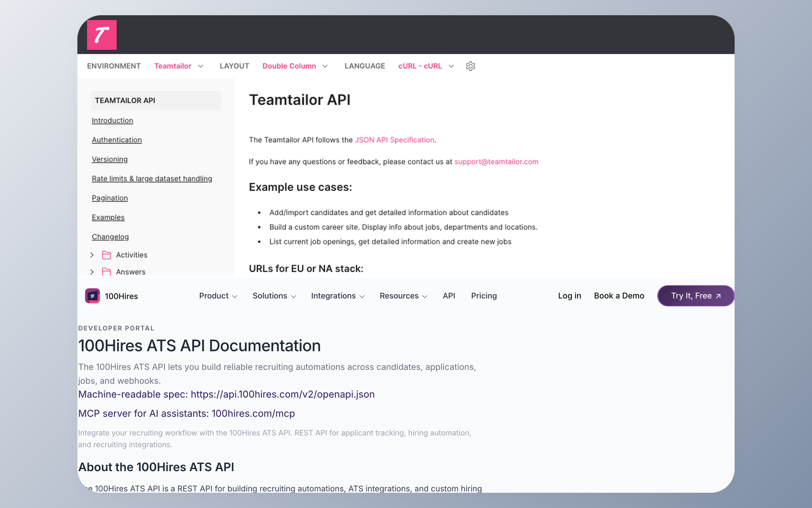This screenshot has height=508, width=812.
Task: Go to API in 100Hires navigation
Action: coord(449,296)
